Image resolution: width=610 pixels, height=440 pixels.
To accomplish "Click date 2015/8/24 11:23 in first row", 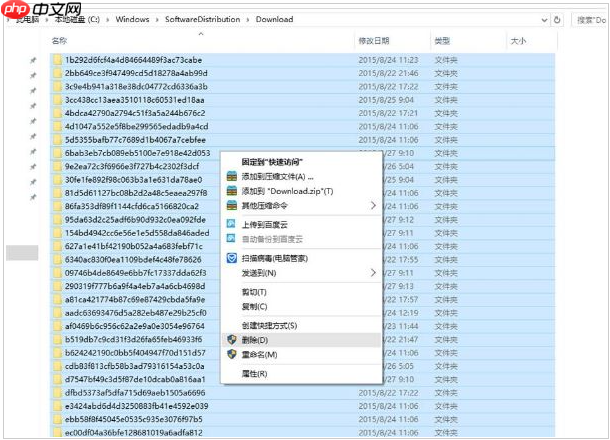I will pyautogui.click(x=388, y=60).
